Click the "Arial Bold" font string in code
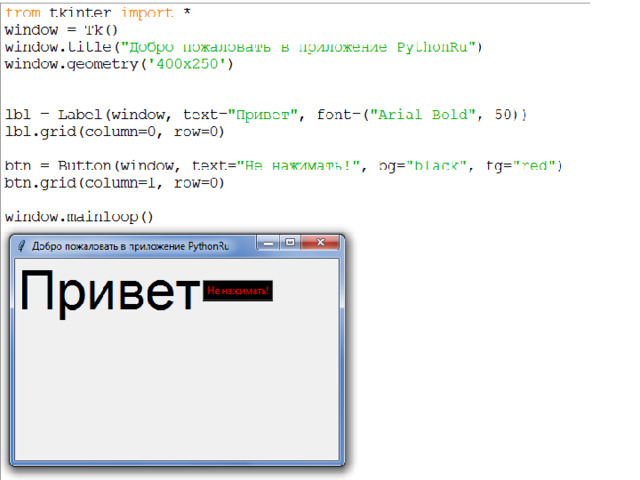This screenshot has height=480, width=640. (x=420, y=115)
